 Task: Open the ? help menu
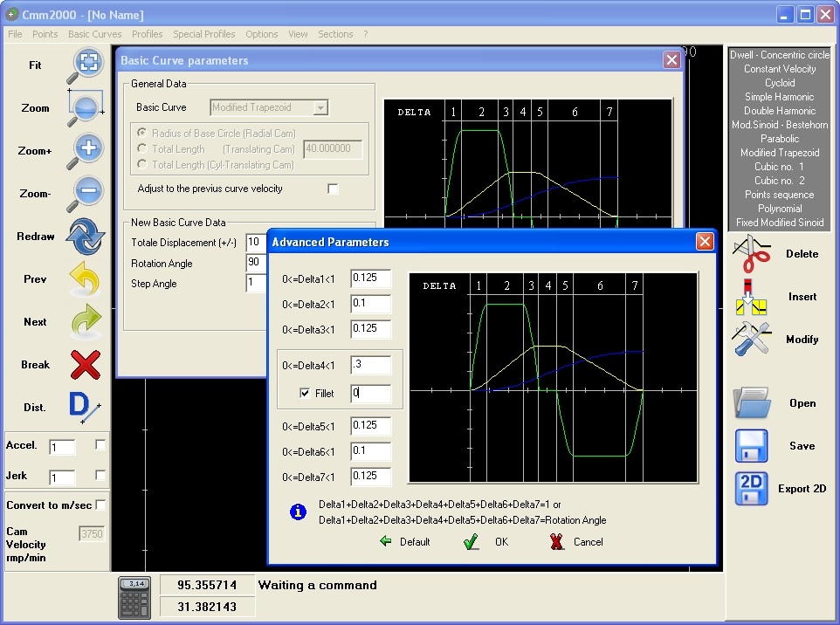pyautogui.click(x=365, y=34)
